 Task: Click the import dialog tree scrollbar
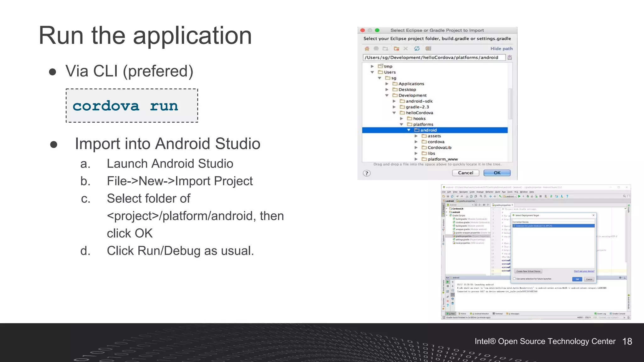pyautogui.click(x=510, y=104)
